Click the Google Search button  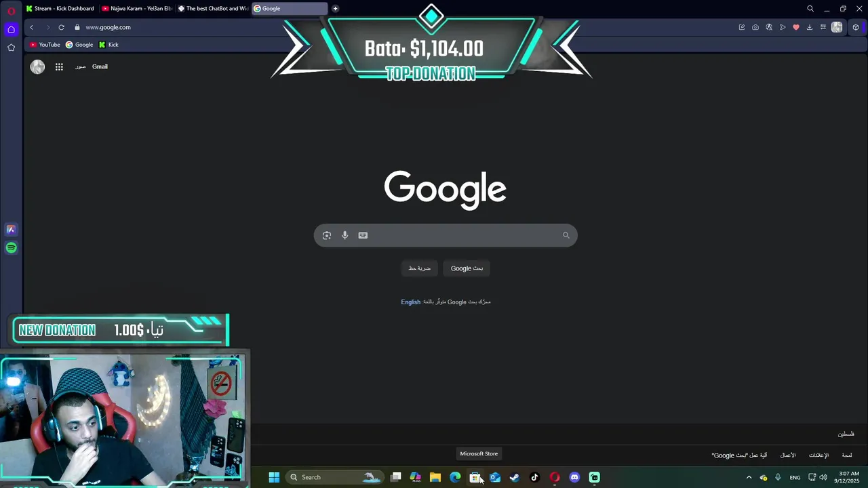point(467,268)
